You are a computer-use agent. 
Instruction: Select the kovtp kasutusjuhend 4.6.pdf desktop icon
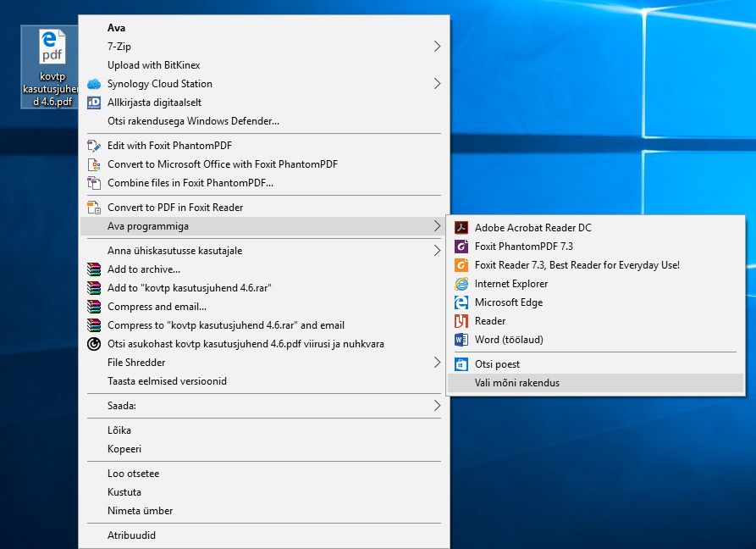(x=50, y=67)
